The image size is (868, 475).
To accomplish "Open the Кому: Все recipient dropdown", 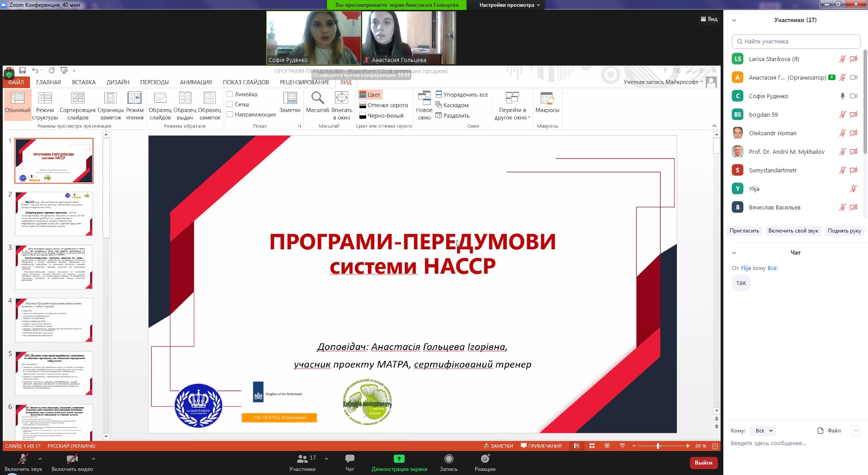I will coord(764,431).
